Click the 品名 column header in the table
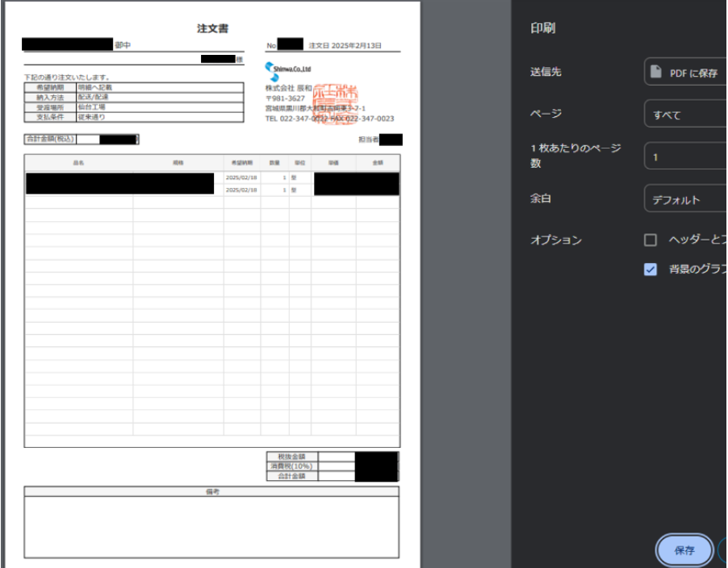Image resolution: width=728 pixels, height=568 pixels. pos(79,162)
